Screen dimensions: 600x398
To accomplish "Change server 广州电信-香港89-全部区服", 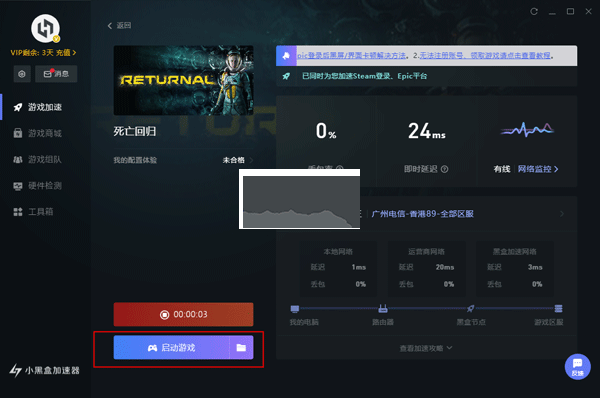I will 422,214.
